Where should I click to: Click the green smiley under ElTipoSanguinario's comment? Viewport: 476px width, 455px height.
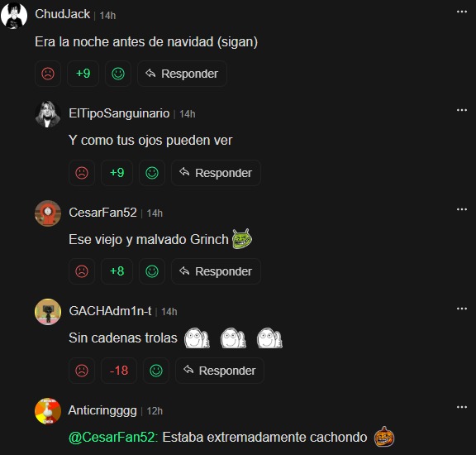click(152, 173)
